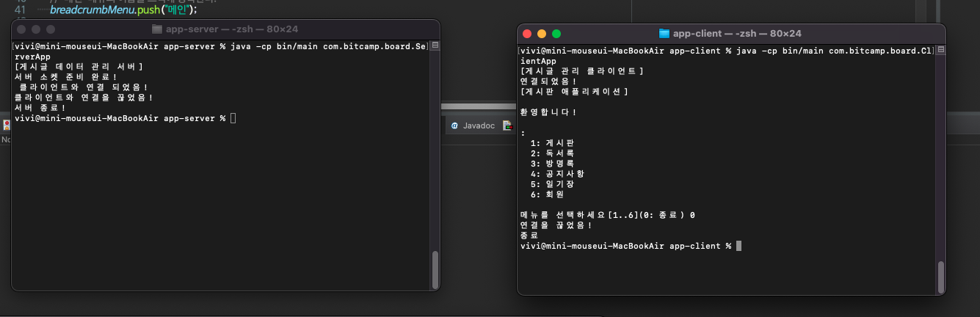Click the '[게시판 애플리케이션]' line
980x317 pixels.
(x=574, y=92)
